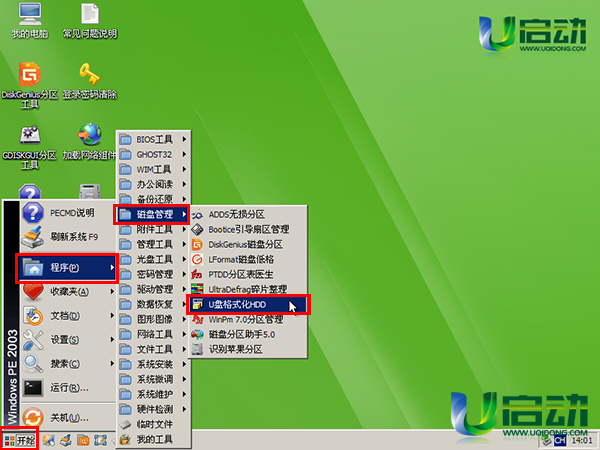Select the 文件工具 folder entry

(153, 349)
